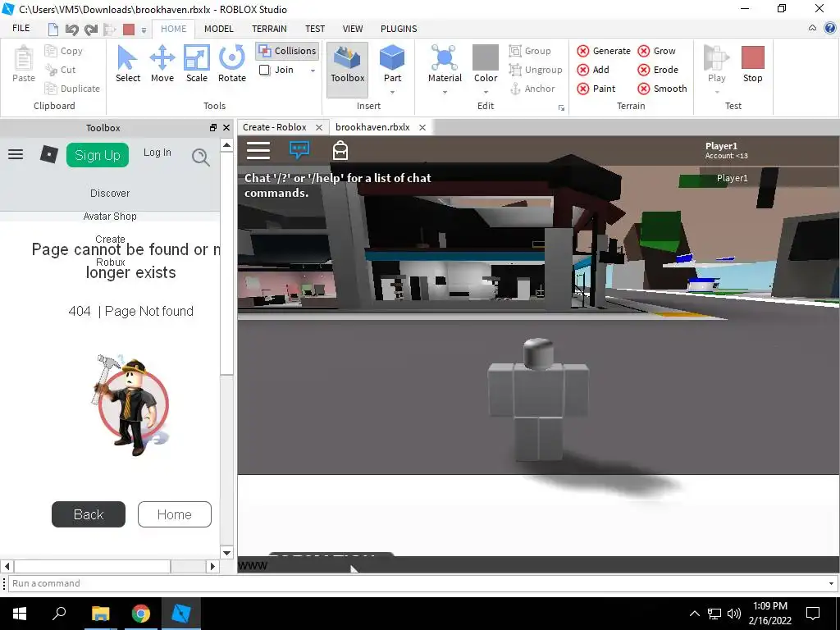This screenshot has width=840, height=630.
Task: Switch to the TEST ribbon tab
Action: 315,29
